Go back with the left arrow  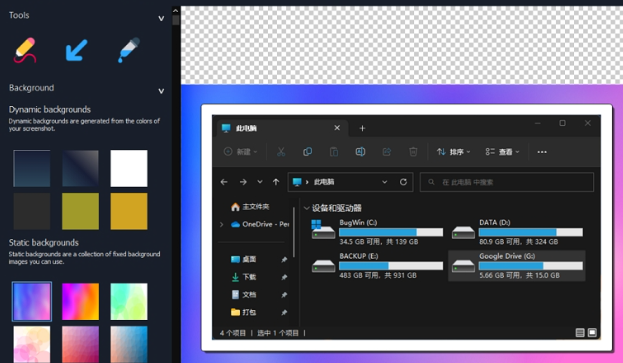tap(224, 182)
